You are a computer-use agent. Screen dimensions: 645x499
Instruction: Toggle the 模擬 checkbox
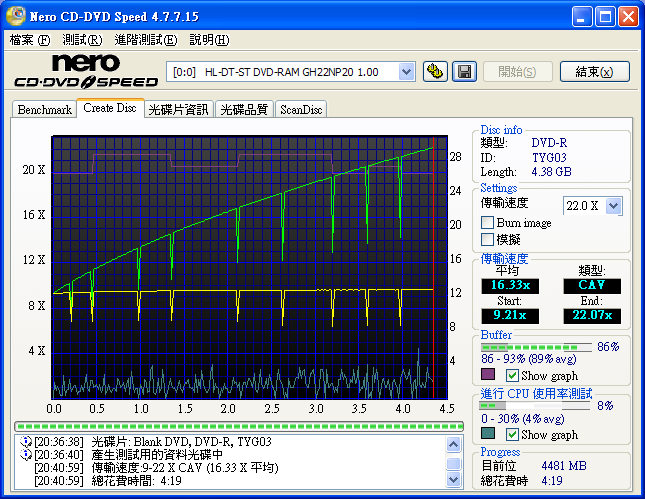point(488,240)
